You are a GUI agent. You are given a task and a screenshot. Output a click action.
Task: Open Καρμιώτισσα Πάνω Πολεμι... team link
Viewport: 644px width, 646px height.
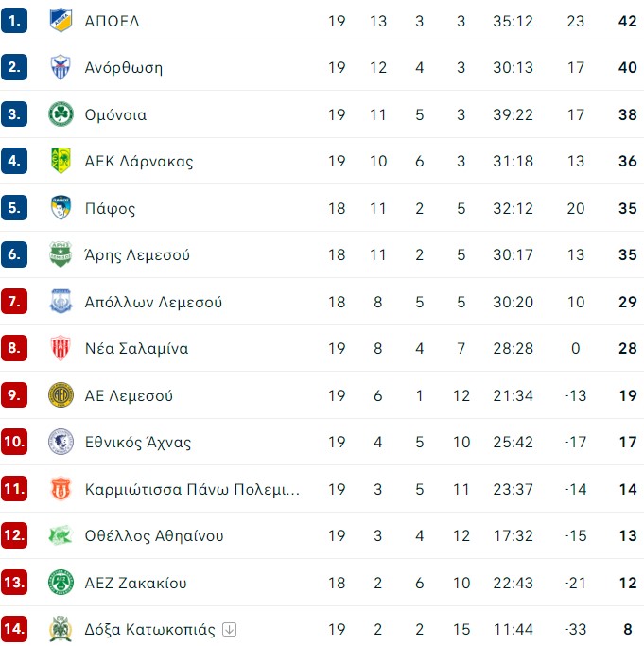coord(192,489)
